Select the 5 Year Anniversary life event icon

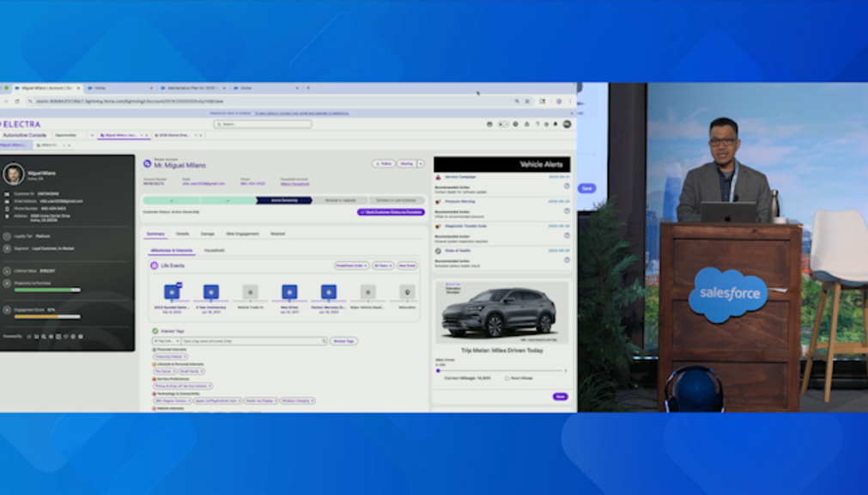[211, 292]
